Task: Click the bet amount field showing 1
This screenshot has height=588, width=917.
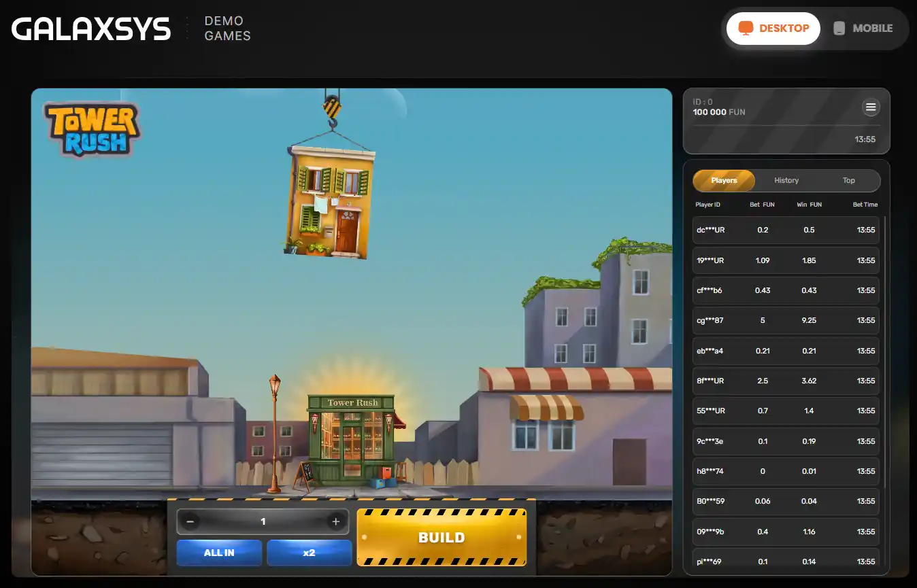Action: pyautogui.click(x=263, y=521)
